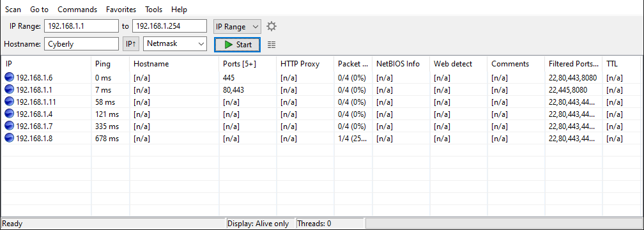The height and width of the screenshot is (230, 644).
Task: Click the filtered ports value 22,80,443,8080
Action: coord(572,78)
